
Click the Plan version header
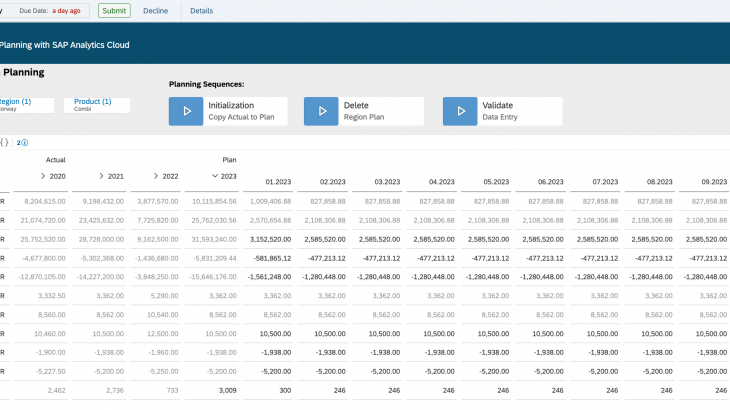point(229,160)
